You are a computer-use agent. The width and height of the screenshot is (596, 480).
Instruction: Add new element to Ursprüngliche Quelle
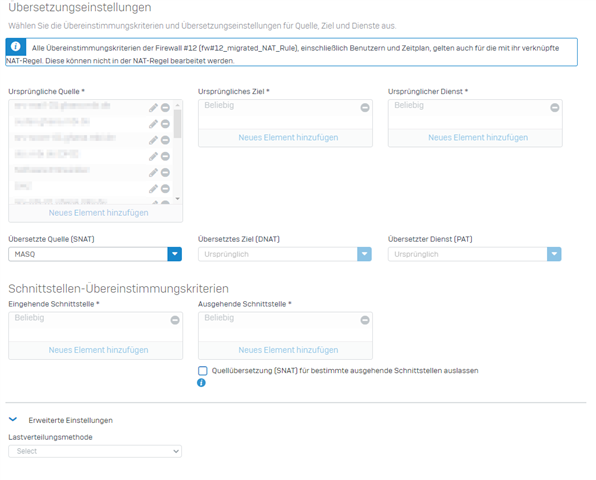click(x=98, y=213)
